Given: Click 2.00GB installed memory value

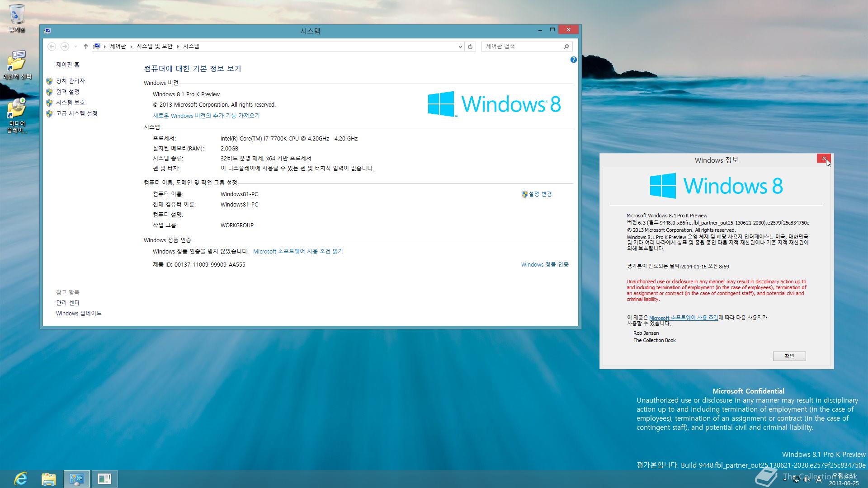Looking at the screenshot, I should [229, 149].
